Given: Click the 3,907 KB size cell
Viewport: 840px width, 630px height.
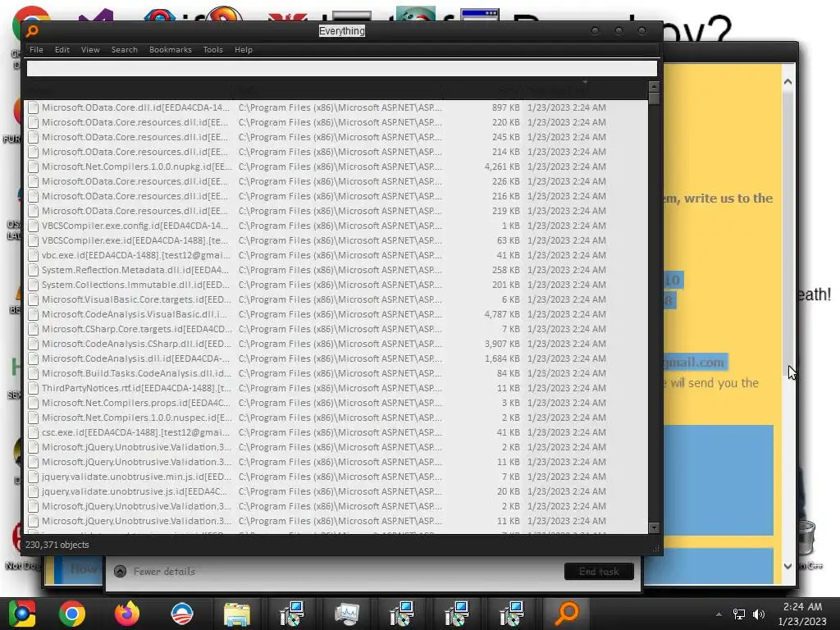Looking at the screenshot, I should click(x=502, y=344).
